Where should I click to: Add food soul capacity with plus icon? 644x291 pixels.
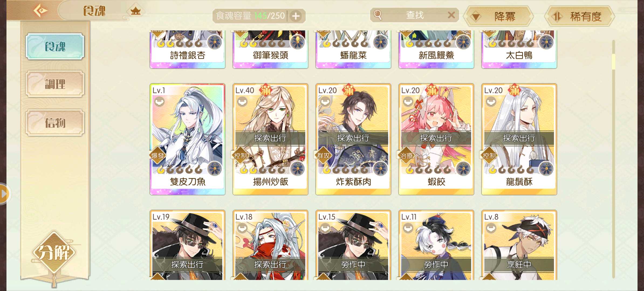click(296, 16)
